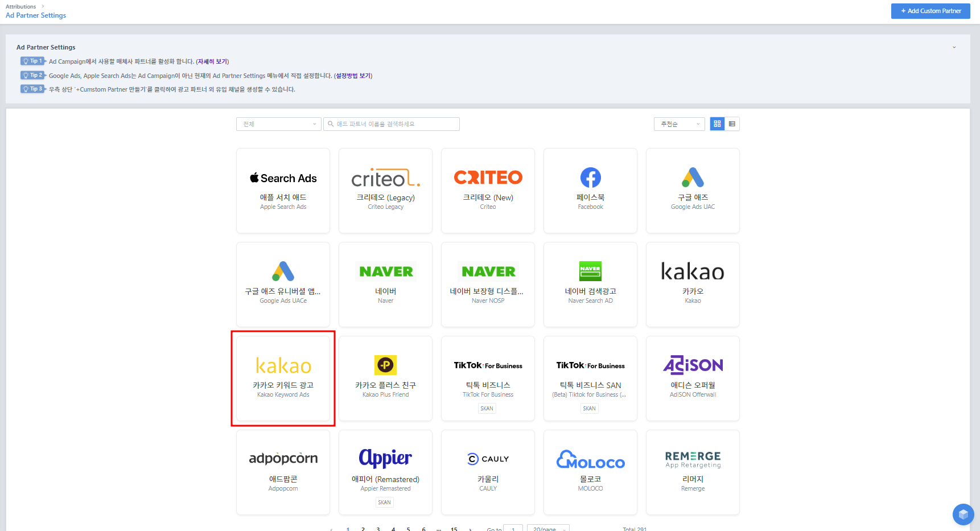Click the Tip 3 badge
The image size is (980, 531).
(32, 89)
